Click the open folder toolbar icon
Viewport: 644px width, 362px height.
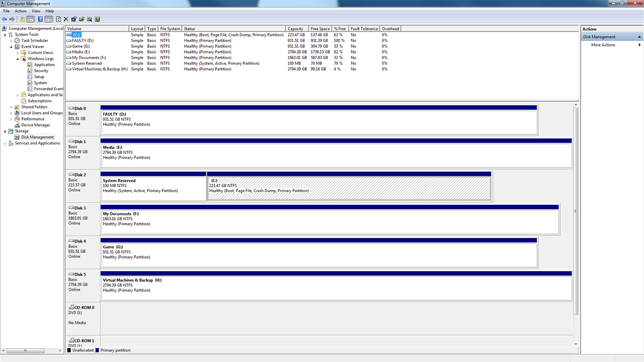point(81,19)
